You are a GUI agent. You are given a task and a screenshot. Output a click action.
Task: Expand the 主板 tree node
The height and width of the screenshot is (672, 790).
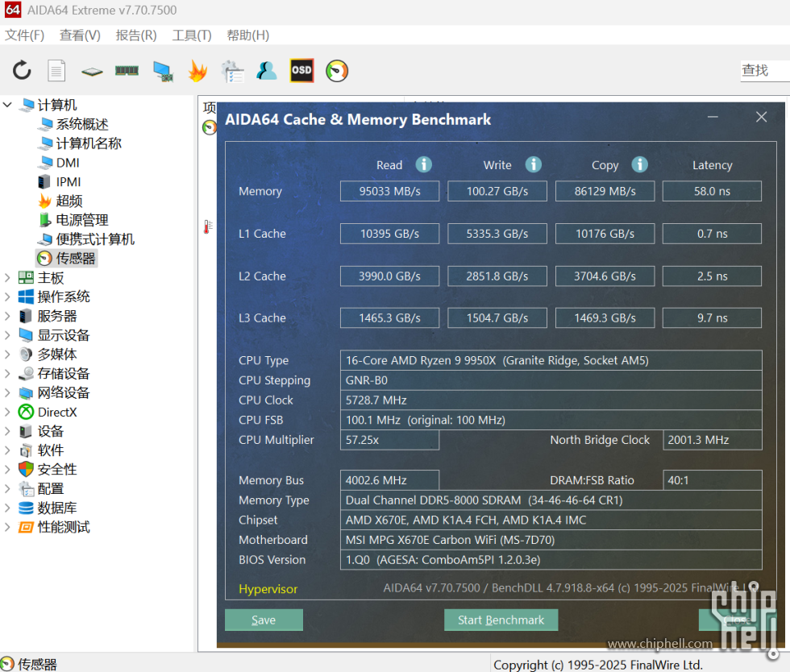point(7,277)
